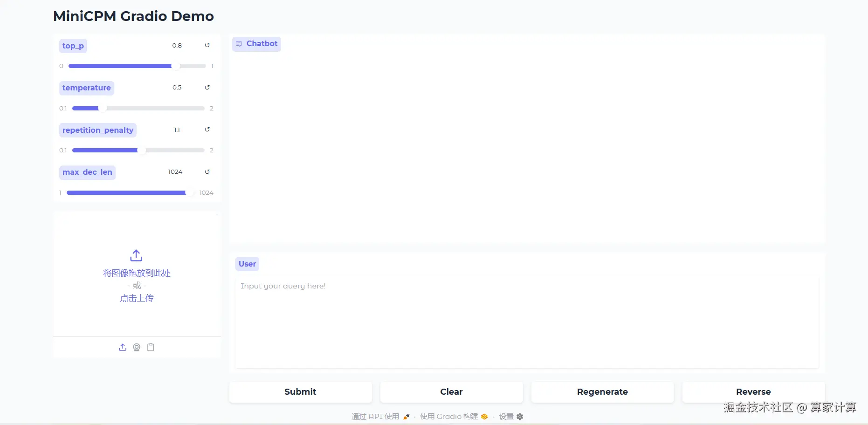
Task: Click the Reverse button
Action: [x=754, y=392]
